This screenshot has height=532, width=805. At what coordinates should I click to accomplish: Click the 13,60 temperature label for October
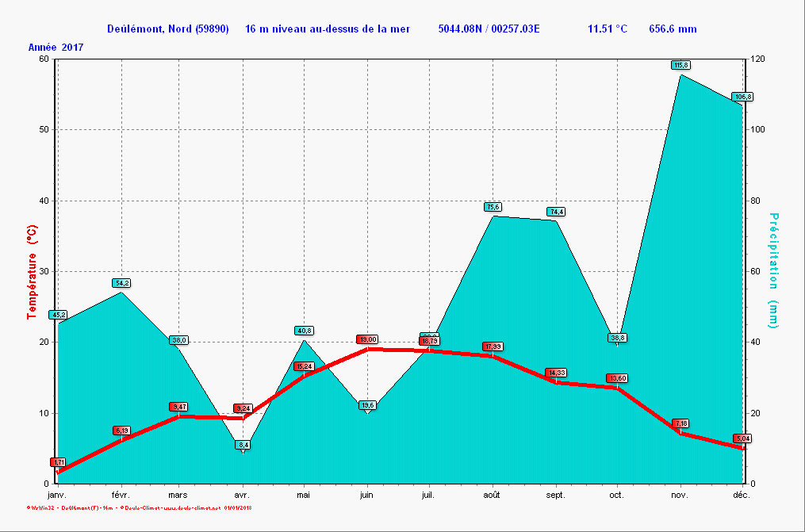coord(617,378)
